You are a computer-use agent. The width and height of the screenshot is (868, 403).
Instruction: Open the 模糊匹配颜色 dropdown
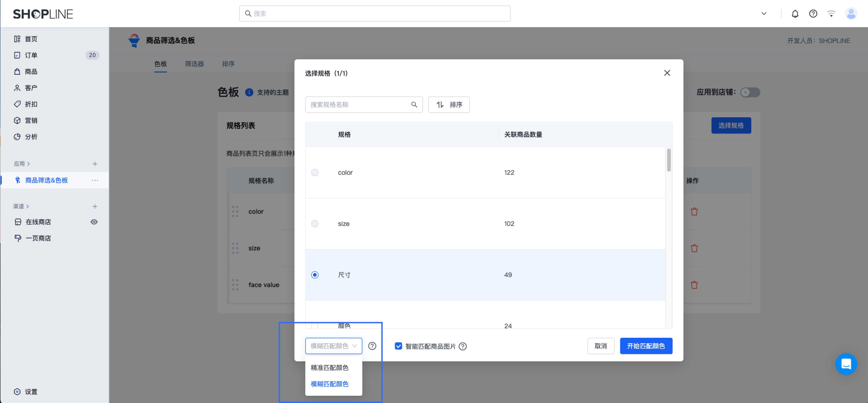click(333, 346)
